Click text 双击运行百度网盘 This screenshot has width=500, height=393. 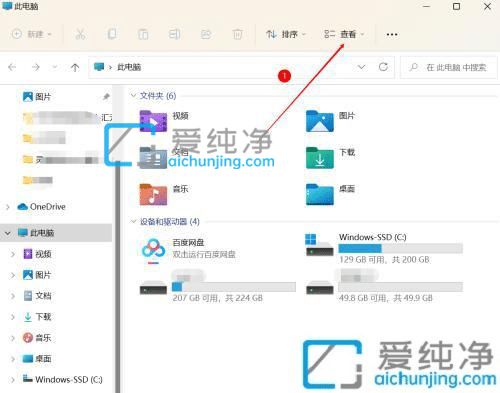204,255
